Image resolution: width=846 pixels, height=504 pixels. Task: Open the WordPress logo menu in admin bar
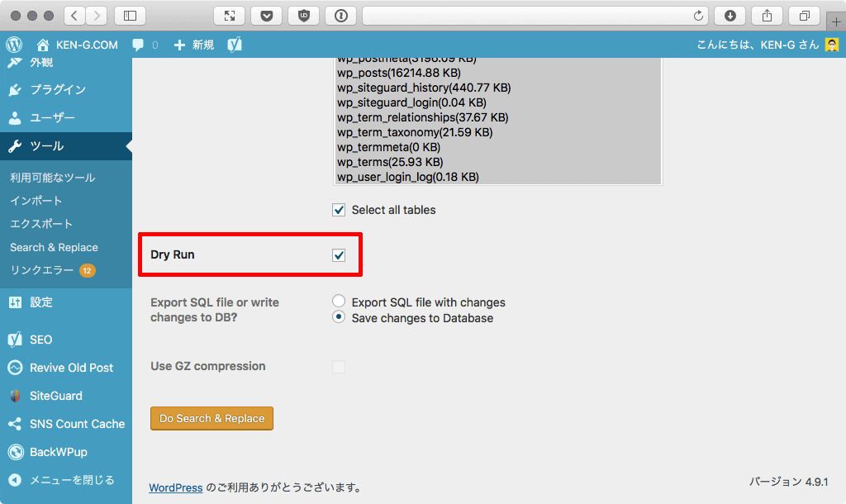pos(13,45)
